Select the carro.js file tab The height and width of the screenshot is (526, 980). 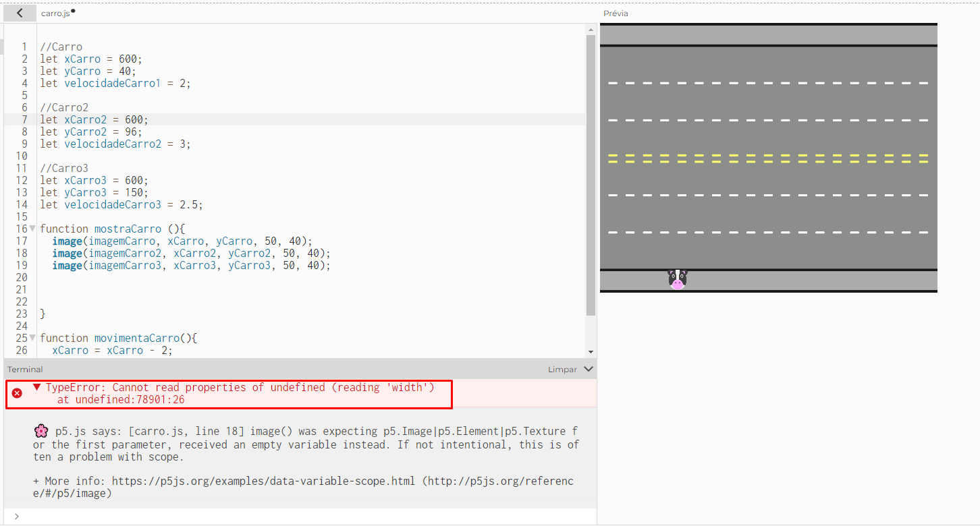pos(55,13)
